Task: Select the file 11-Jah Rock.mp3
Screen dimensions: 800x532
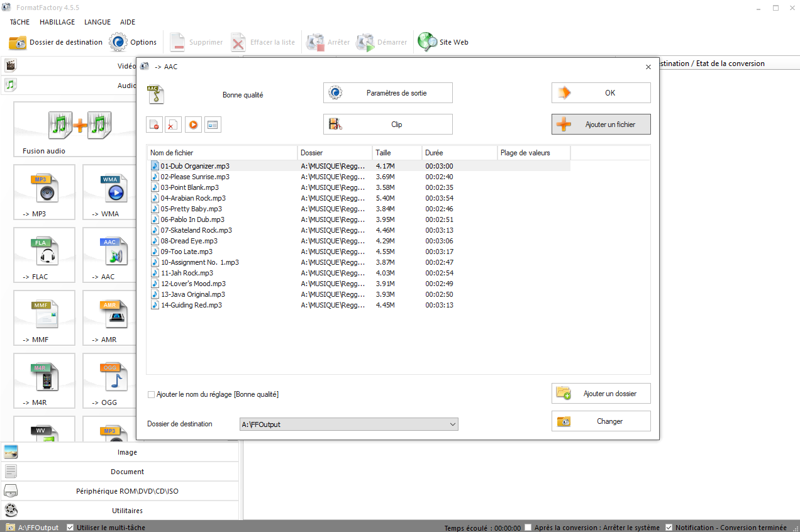Action: [x=359, y=273]
